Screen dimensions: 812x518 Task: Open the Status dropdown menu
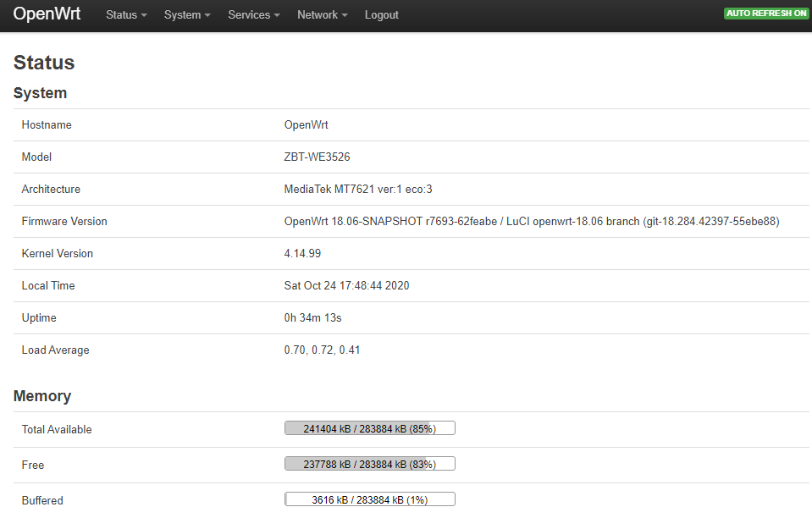click(126, 15)
